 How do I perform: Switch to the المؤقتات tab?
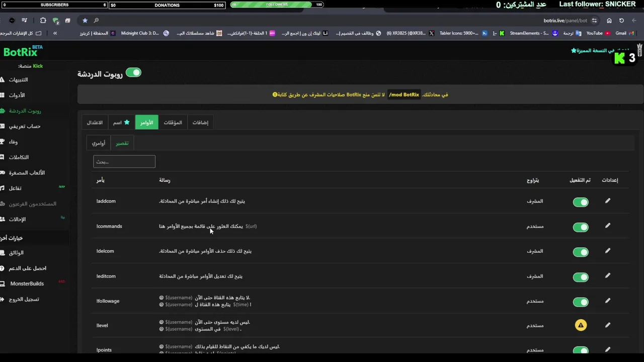173,122
